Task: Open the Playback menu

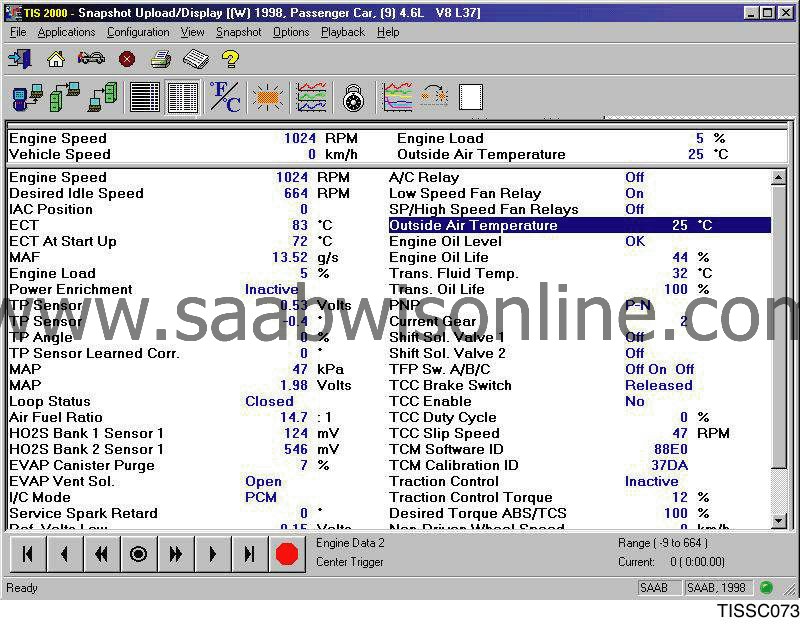Action: [342, 32]
